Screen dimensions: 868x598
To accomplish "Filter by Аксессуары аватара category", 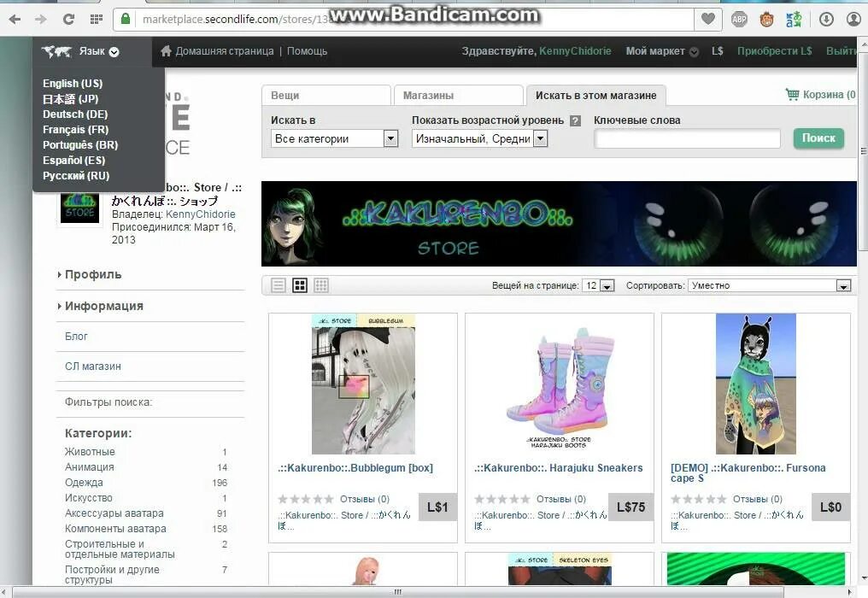I will click(114, 513).
